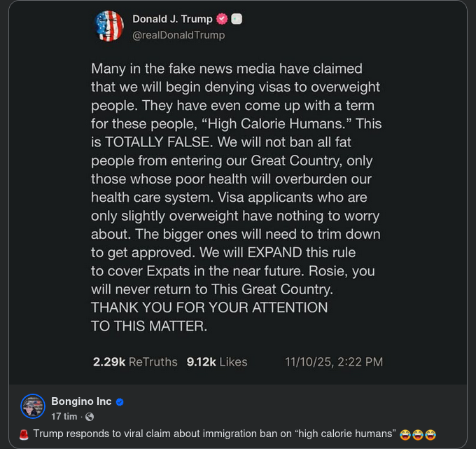Click the 11/10/25, 2:22 PM timestamp
Screen dimensions: 476x449
(334, 362)
